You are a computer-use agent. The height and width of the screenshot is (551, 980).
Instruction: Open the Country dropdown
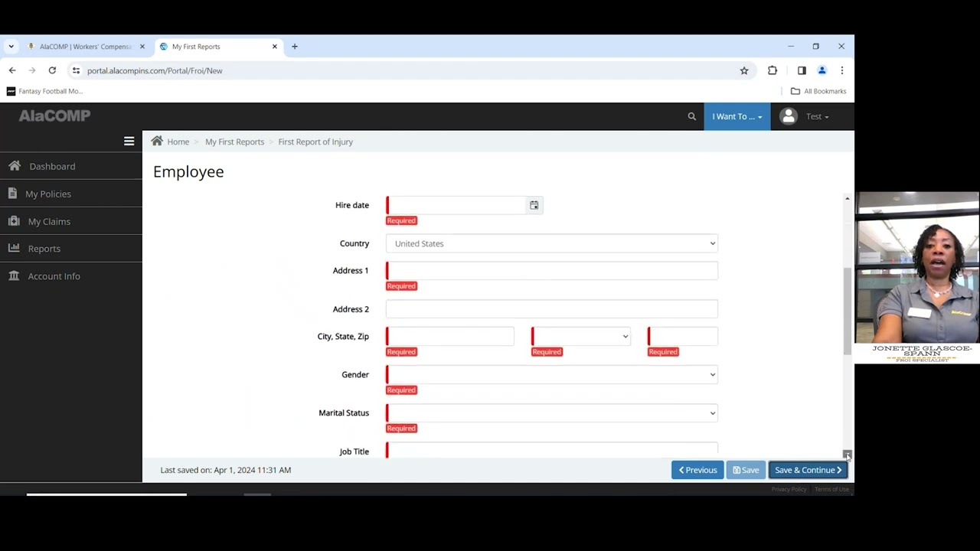(x=551, y=243)
